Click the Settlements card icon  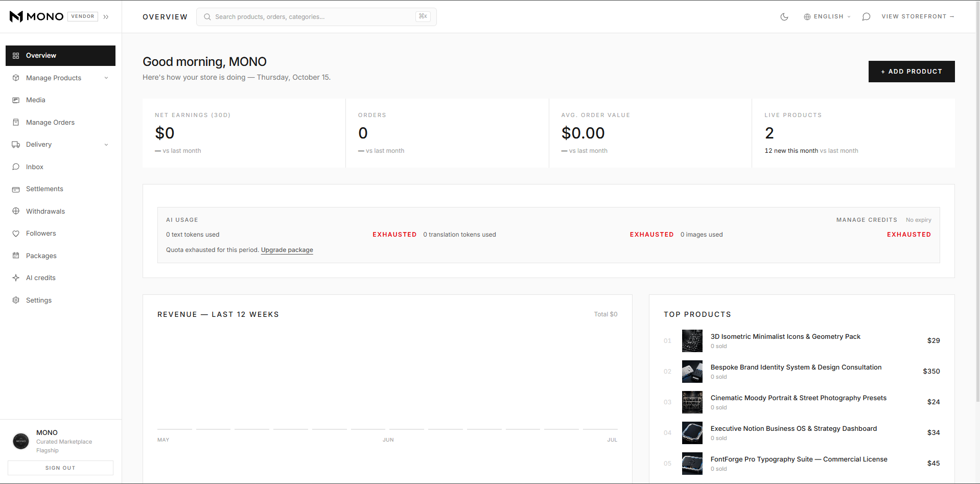(x=16, y=189)
